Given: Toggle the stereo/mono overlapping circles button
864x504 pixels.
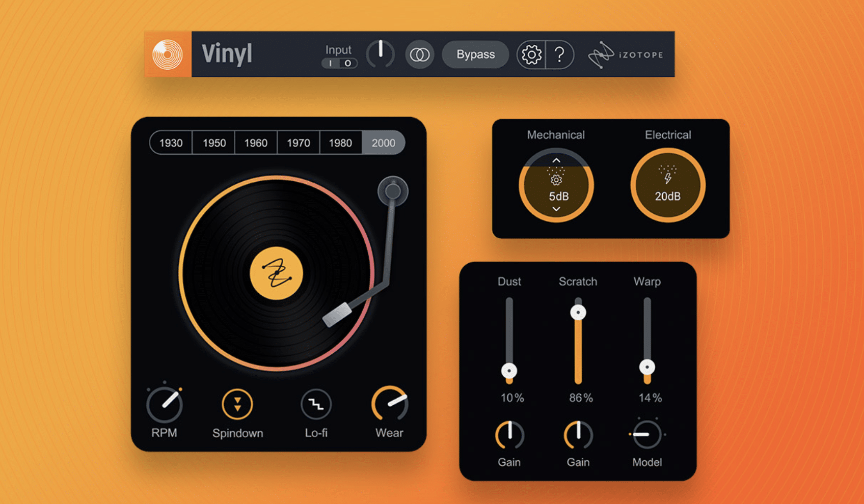Looking at the screenshot, I should [420, 54].
